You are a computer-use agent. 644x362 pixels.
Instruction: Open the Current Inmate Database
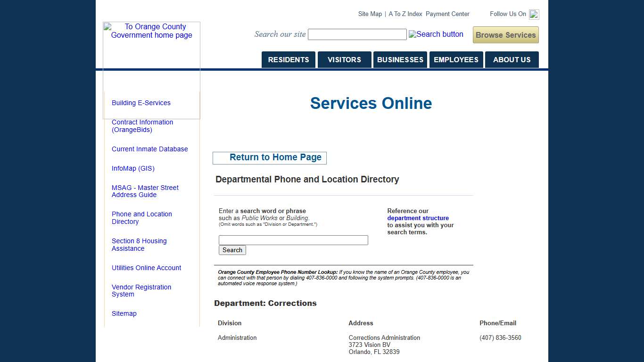point(149,149)
